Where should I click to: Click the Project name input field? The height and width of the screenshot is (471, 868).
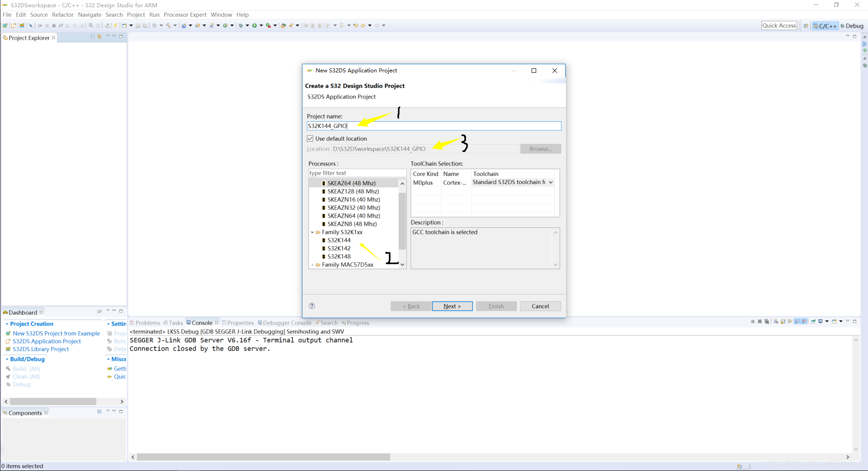pyautogui.click(x=434, y=126)
